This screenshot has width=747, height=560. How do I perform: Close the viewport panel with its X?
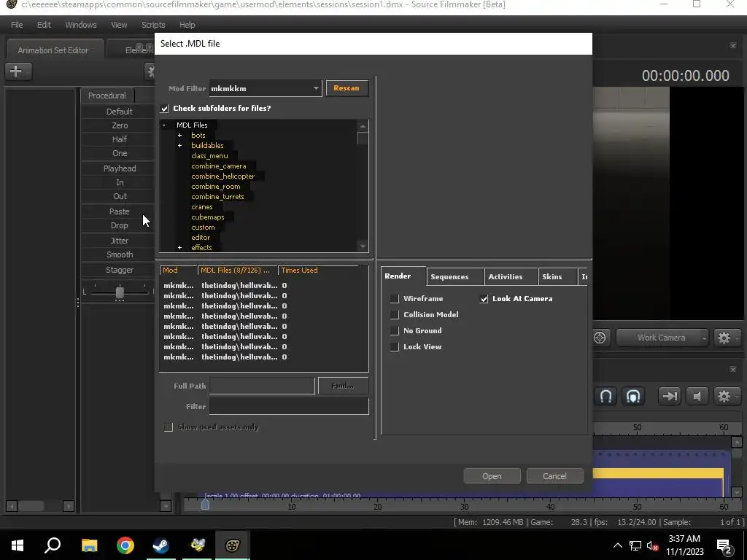732,46
